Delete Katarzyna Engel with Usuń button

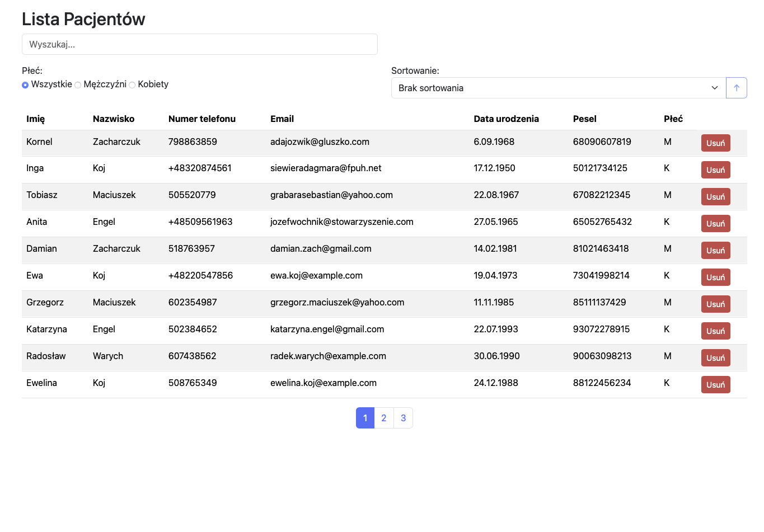715,331
